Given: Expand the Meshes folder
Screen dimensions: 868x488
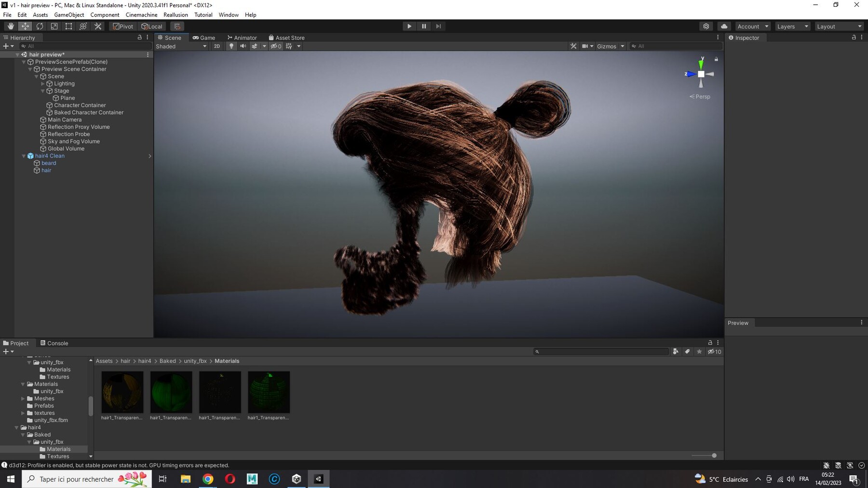Looking at the screenshot, I should [23, 399].
